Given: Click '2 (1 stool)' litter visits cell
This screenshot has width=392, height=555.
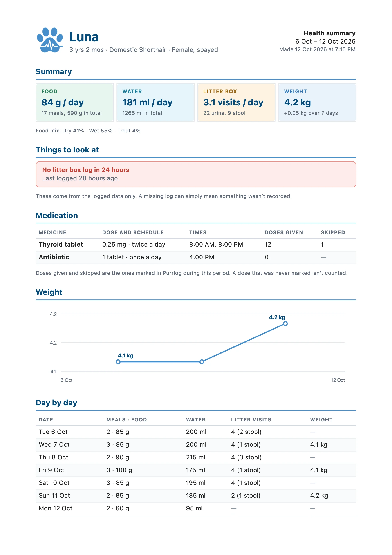Looking at the screenshot, I should tap(246, 496).
